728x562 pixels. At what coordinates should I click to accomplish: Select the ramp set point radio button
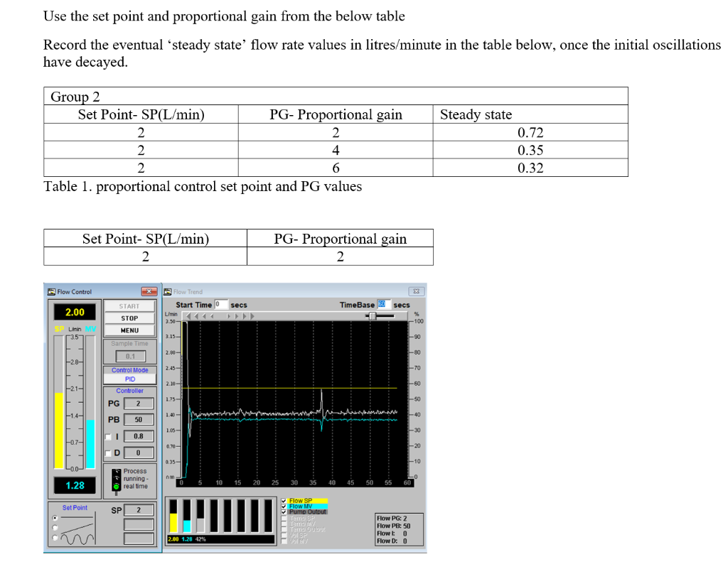pyautogui.click(x=55, y=528)
